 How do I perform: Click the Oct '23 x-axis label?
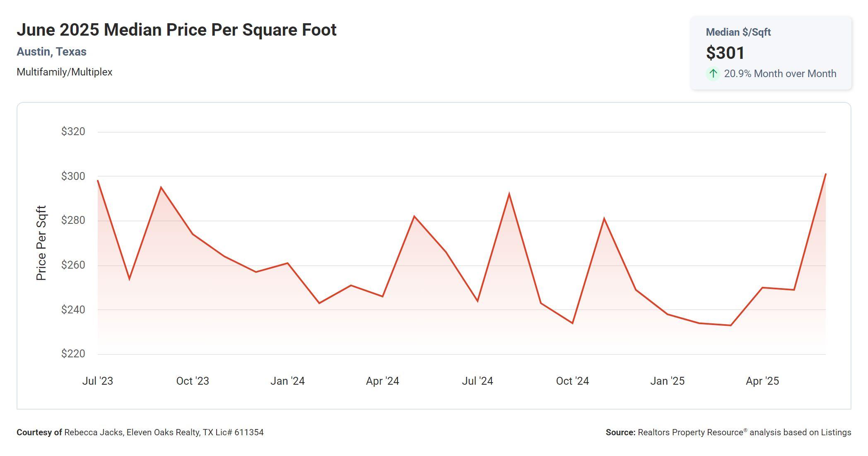(x=193, y=381)
